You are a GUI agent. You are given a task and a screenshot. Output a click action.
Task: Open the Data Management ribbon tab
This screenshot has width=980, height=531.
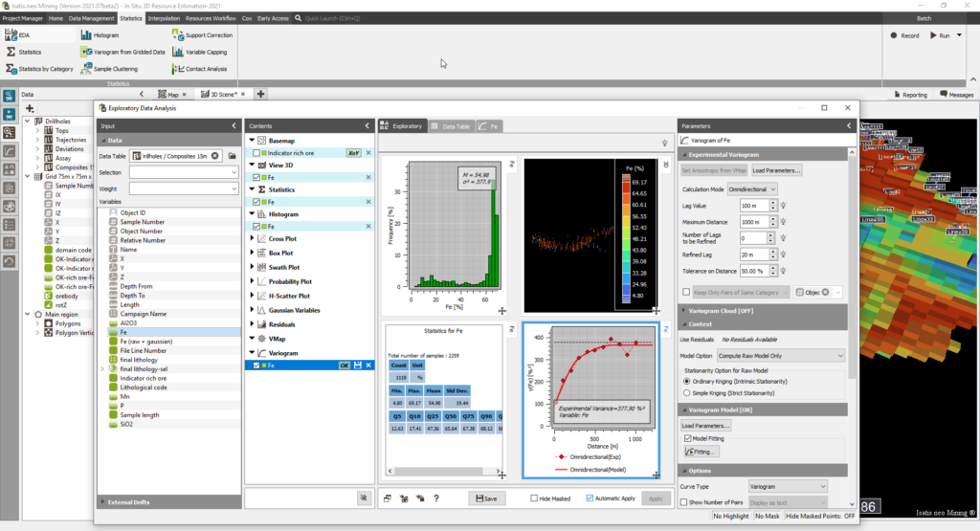[91, 18]
